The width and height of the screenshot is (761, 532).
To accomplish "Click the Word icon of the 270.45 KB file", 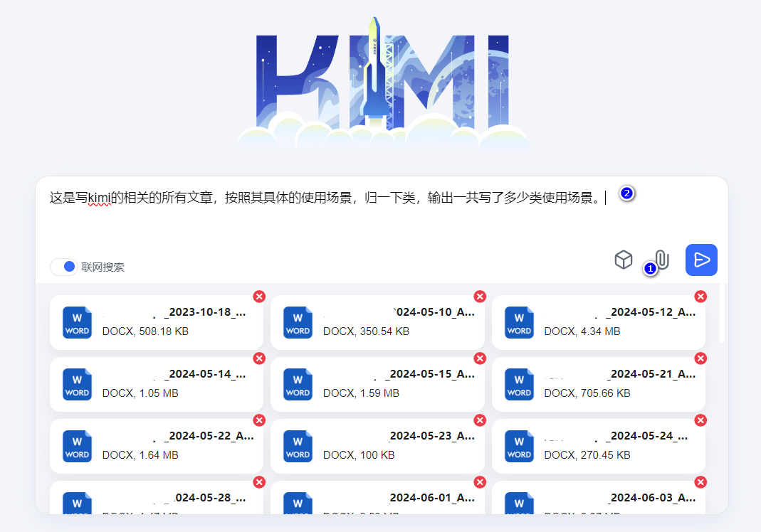I will tap(519, 446).
